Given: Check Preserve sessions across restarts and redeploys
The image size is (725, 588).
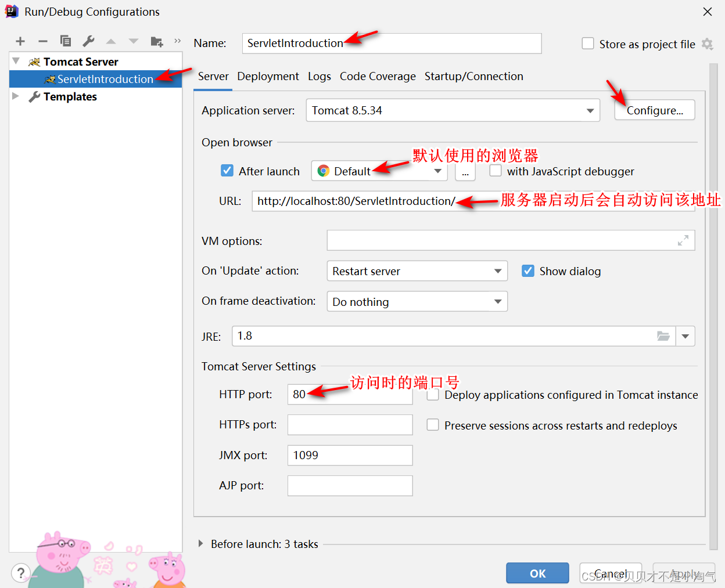Looking at the screenshot, I should coord(433,425).
